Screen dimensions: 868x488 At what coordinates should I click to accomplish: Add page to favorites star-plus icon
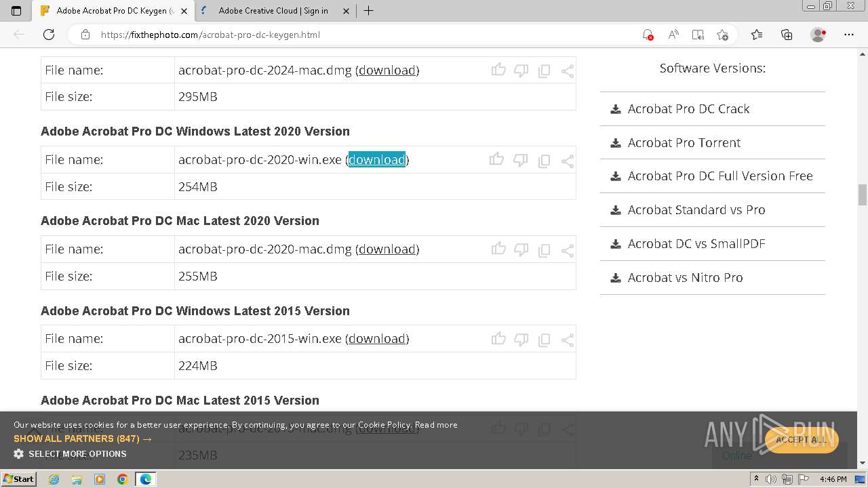pyautogui.click(x=722, y=35)
